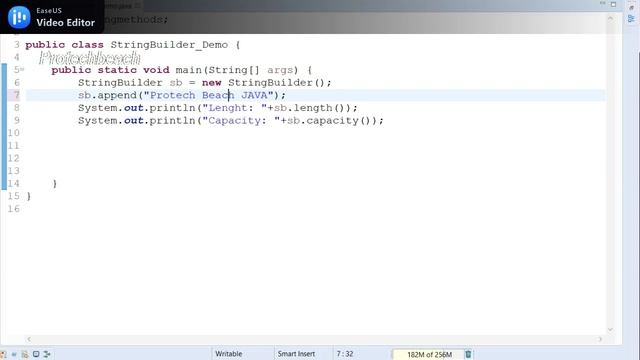Viewport: 640px width, 360px height.
Task: Click the closing brace on line 14
Action: [x=55, y=184]
